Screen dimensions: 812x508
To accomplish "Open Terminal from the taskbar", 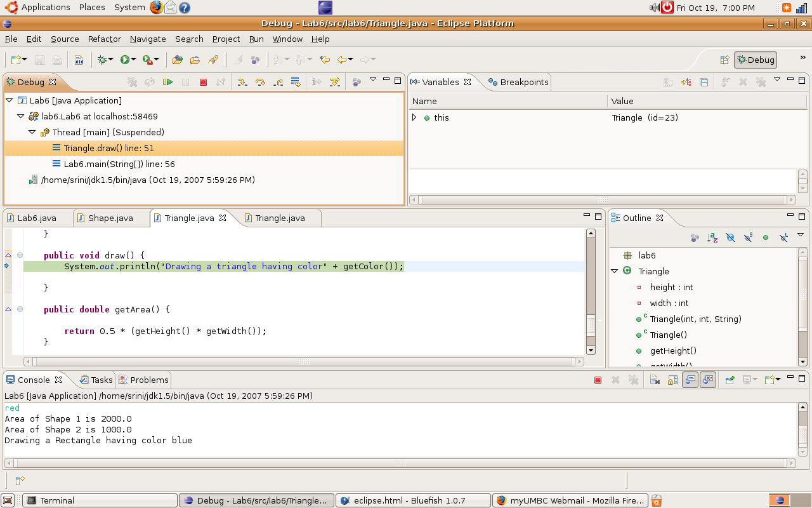I will pyautogui.click(x=57, y=500).
